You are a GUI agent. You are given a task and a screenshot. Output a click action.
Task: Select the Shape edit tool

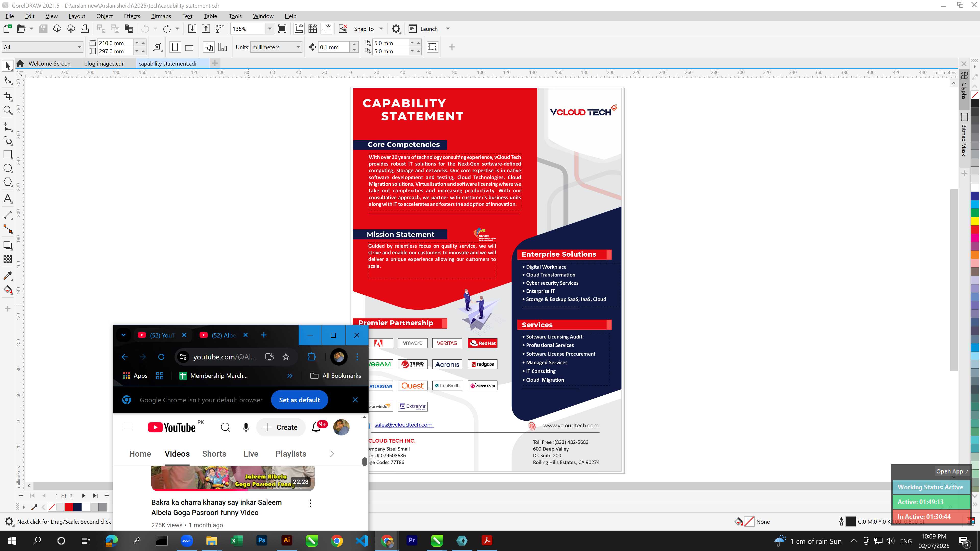click(8, 80)
